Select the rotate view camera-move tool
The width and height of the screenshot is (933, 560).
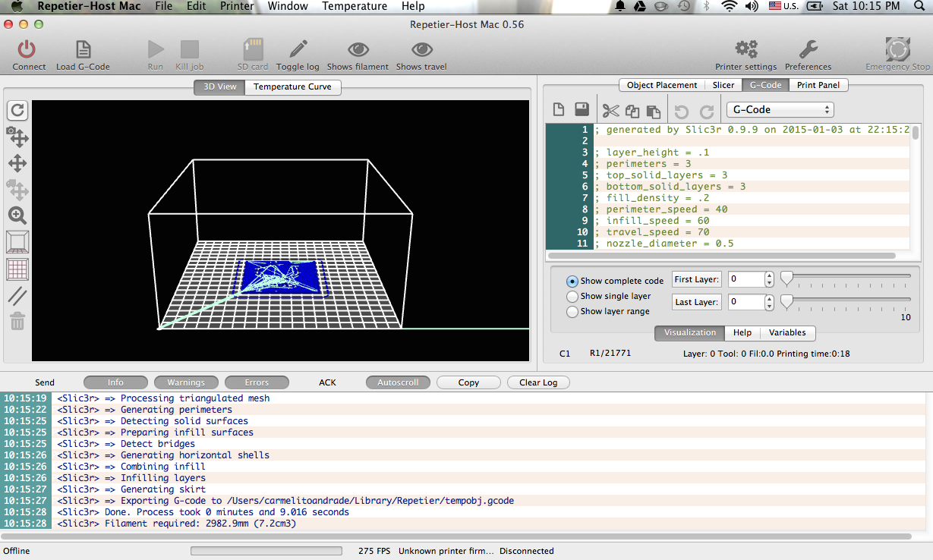pos(17,137)
